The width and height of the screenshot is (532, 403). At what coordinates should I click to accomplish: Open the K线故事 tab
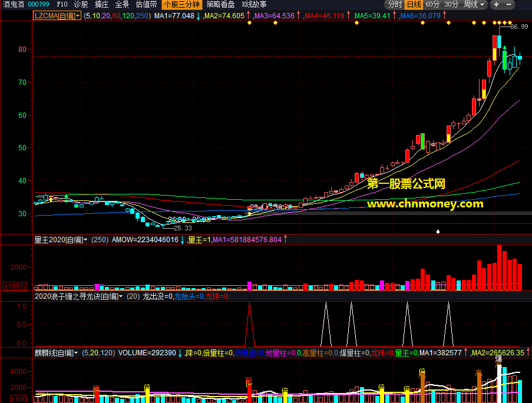(x=254, y=4)
